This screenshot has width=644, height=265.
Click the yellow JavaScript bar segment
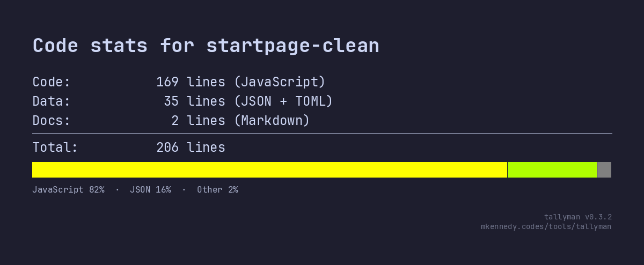click(x=269, y=170)
